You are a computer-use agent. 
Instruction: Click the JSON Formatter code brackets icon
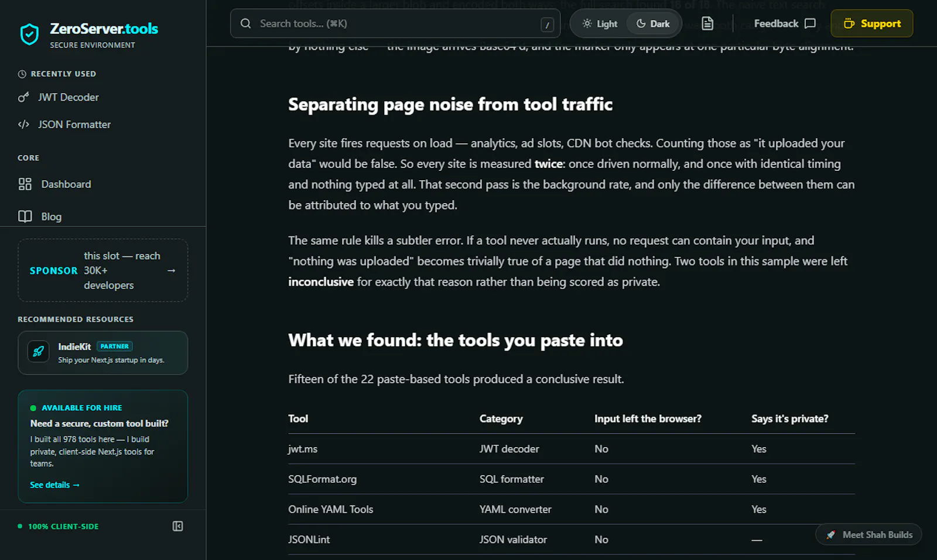[23, 124]
